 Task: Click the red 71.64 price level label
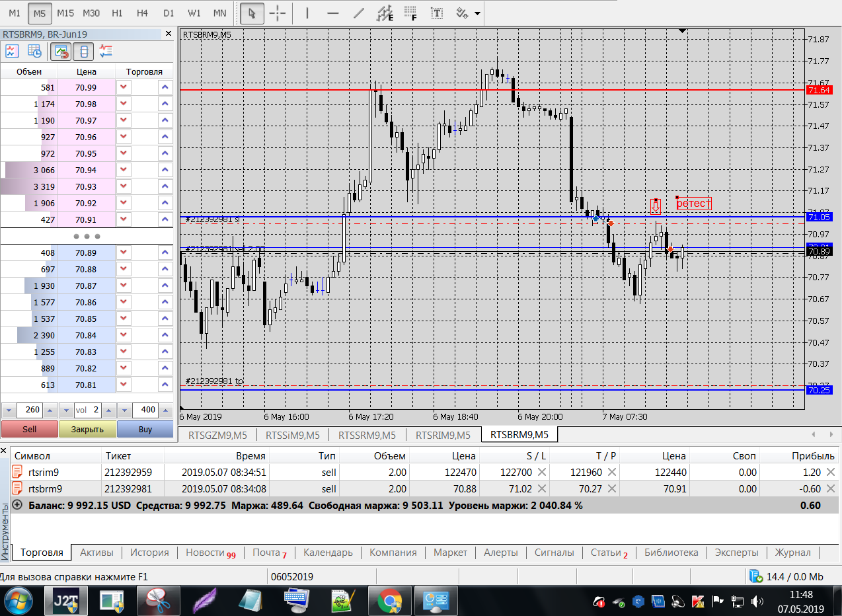820,90
